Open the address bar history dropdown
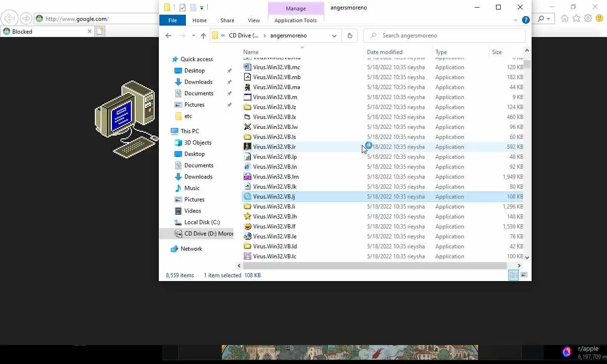 click(334, 36)
